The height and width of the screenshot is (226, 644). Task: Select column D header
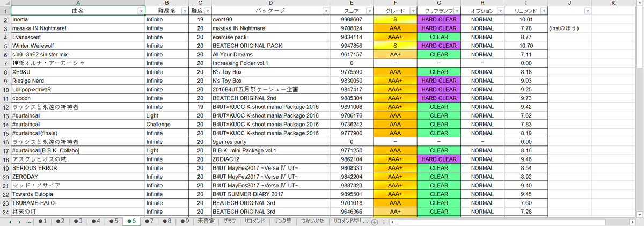pos(270,3)
